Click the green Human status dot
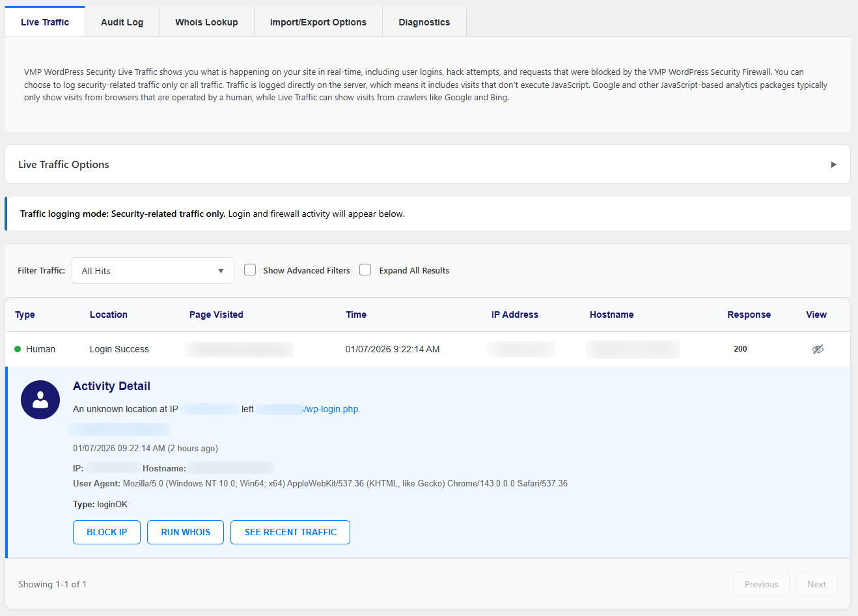The image size is (858, 616). coord(18,349)
